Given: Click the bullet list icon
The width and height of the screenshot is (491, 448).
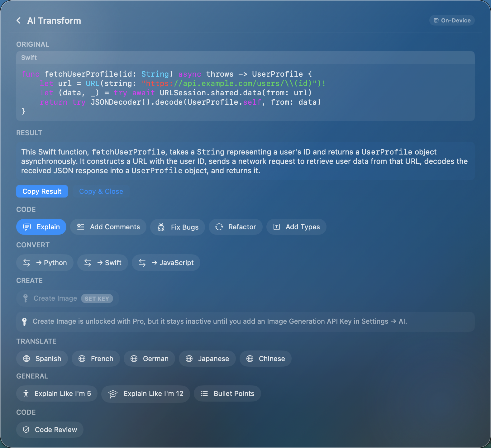Looking at the screenshot, I should point(204,393).
